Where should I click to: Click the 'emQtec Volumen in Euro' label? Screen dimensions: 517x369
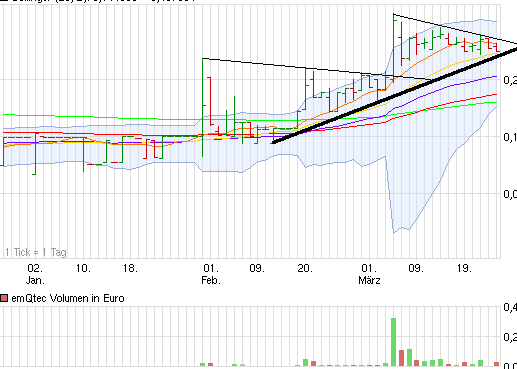[68, 298]
